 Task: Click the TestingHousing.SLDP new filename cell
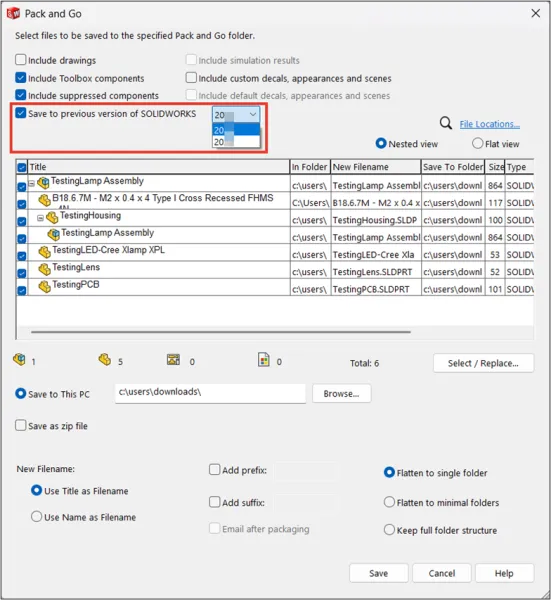click(x=375, y=220)
